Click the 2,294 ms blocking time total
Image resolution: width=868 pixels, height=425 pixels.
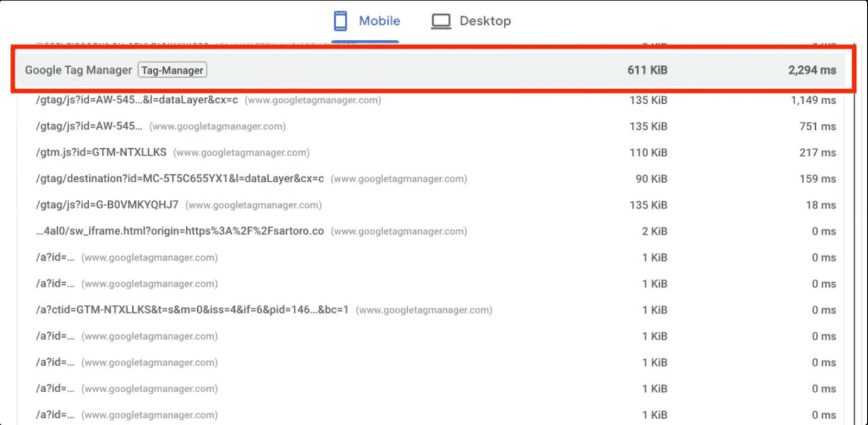[812, 70]
